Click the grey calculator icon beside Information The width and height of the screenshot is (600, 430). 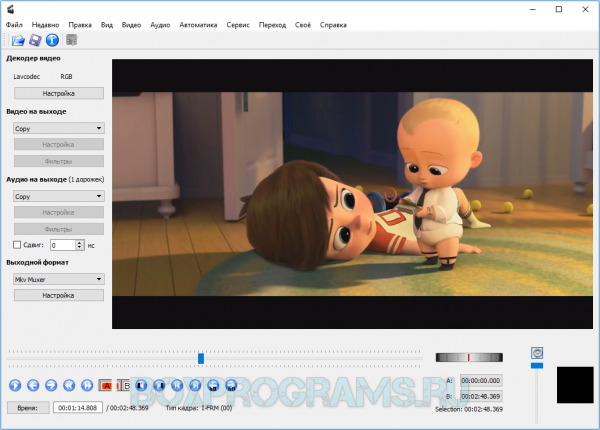[x=72, y=40]
